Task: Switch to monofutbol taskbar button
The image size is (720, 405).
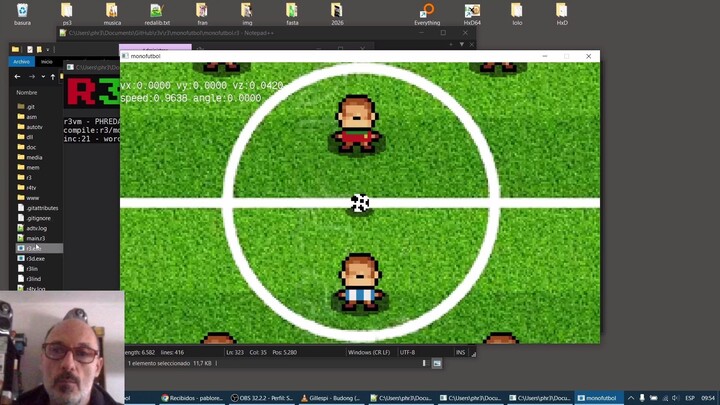Action: pos(597,398)
